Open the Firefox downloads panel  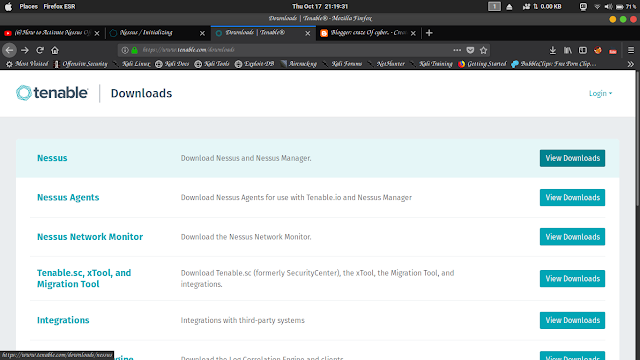553,50
